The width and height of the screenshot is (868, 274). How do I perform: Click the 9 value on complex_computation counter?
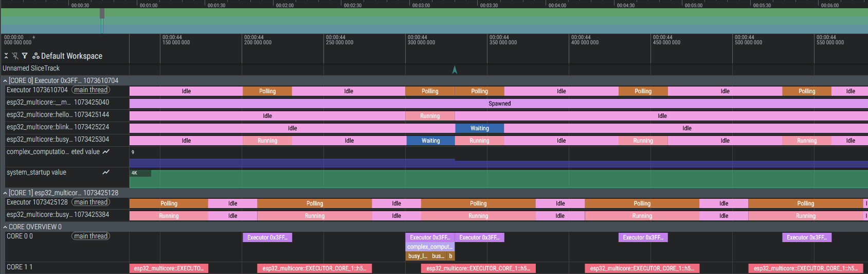(x=133, y=152)
